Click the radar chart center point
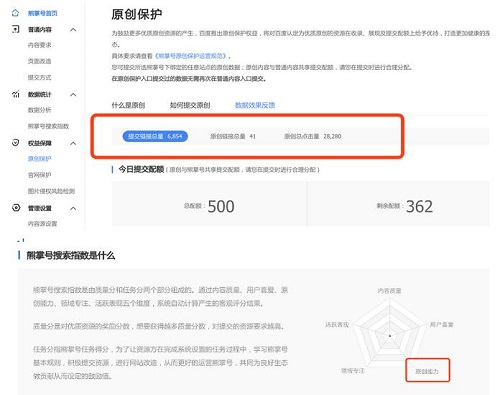 tap(390, 336)
